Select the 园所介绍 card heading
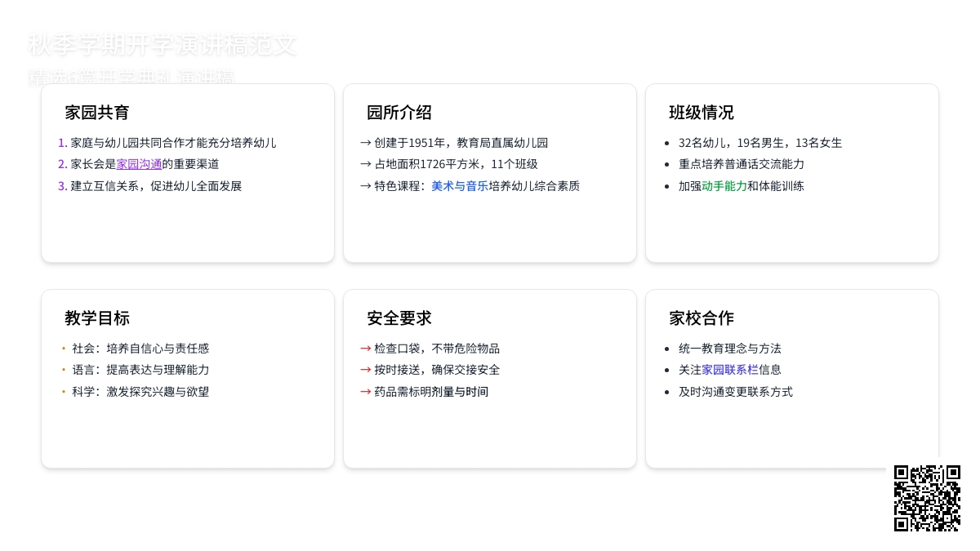The width and height of the screenshot is (980, 551). tap(399, 113)
